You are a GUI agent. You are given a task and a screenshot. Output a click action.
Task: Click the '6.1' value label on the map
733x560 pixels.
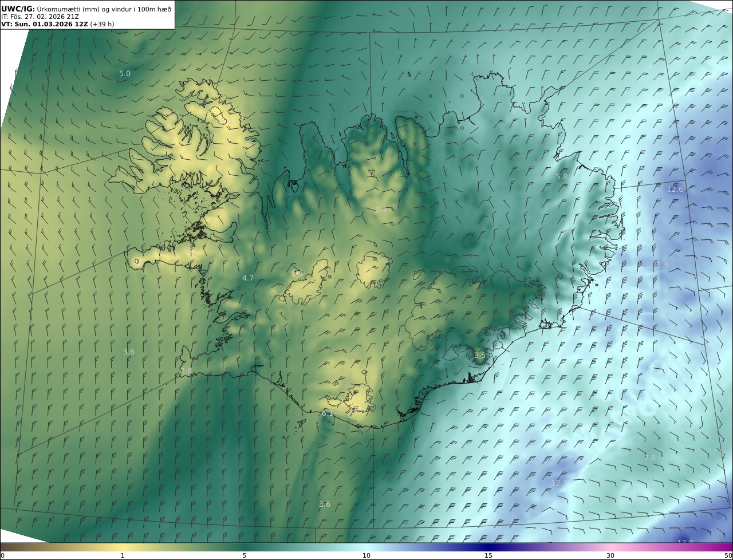(328, 413)
